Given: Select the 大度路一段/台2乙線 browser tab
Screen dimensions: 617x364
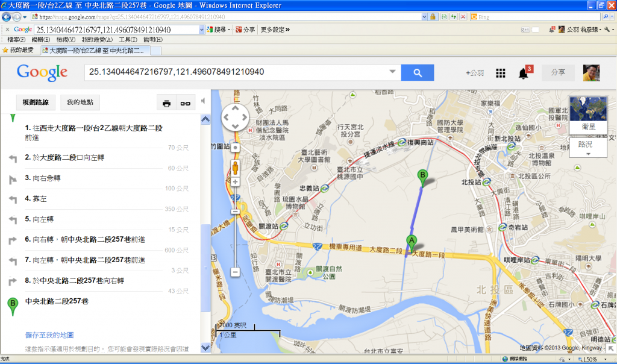Looking at the screenshot, I should pyautogui.click(x=95, y=51).
